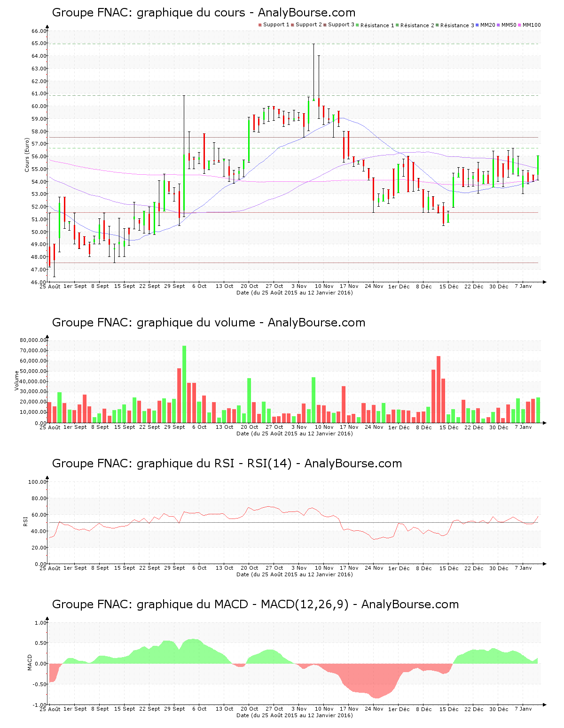
Task: Click the MM100 legend entry
Action: coord(529,25)
